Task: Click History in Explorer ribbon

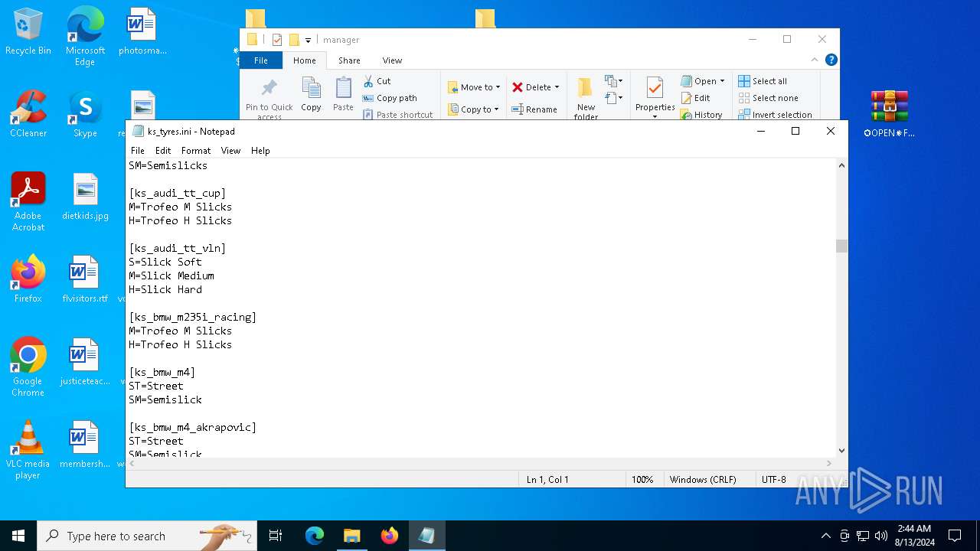Action: 701,115
